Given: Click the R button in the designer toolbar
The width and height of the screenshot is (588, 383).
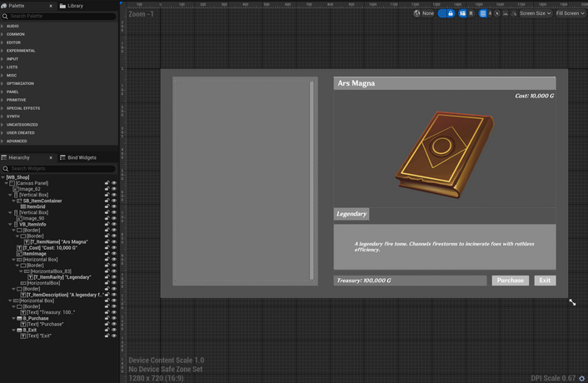Looking at the screenshot, I should click(471, 13).
